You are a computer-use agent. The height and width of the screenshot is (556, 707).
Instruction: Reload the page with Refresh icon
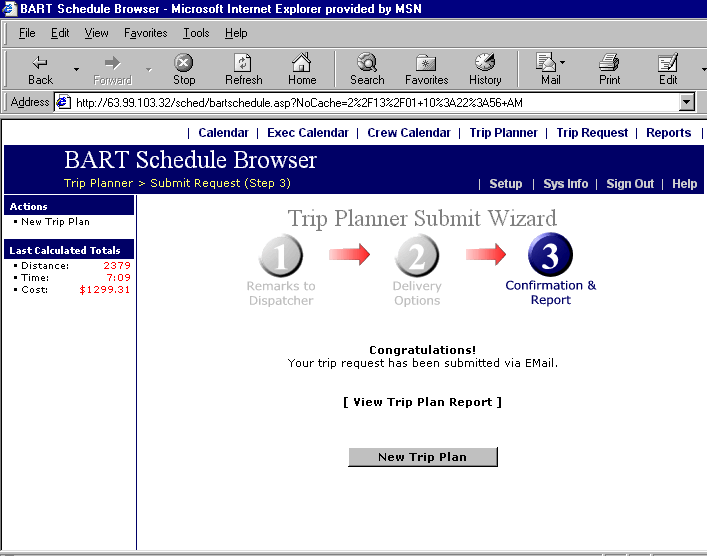pos(243,69)
